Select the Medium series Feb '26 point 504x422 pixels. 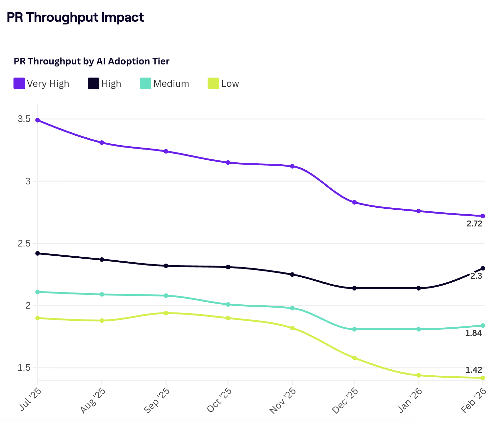coord(483,325)
